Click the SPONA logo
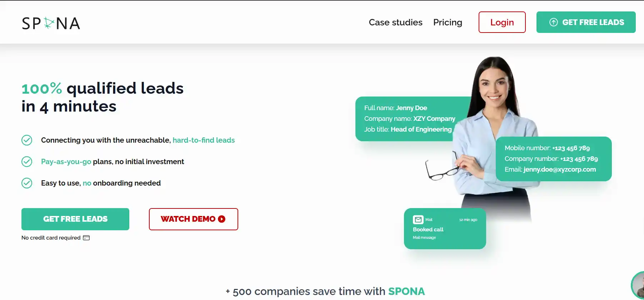 (51, 23)
